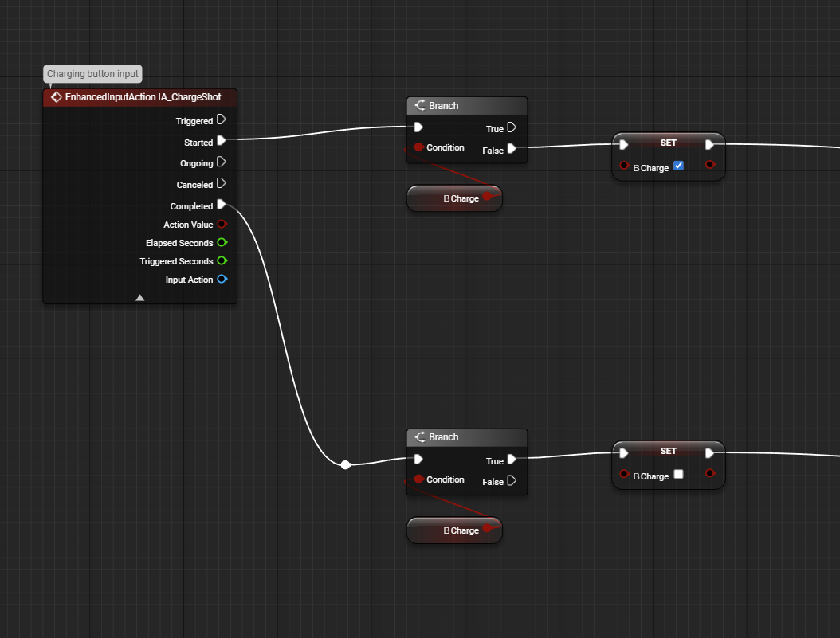The width and height of the screenshot is (840, 638).
Task: Click the lower Branch node's exec input pin
Action: click(x=419, y=459)
